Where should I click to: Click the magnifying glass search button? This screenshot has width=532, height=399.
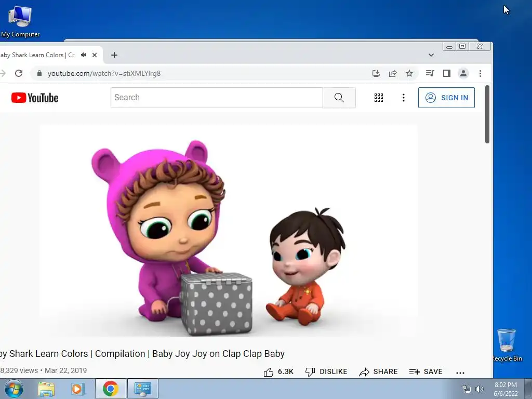pos(339,98)
